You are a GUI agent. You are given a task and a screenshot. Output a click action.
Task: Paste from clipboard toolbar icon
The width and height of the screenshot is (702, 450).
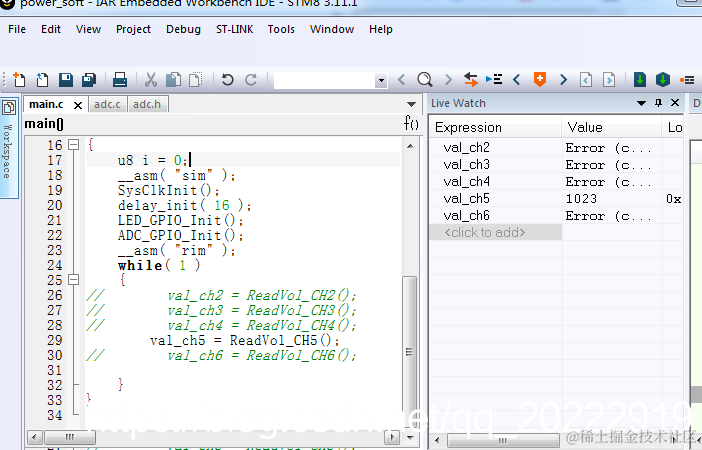click(x=196, y=80)
